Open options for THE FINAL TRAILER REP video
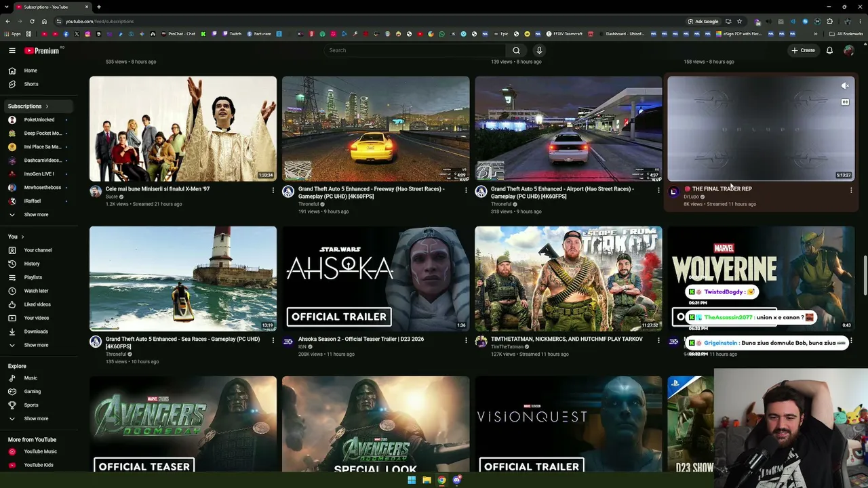This screenshot has height=488, width=868. pos(851,190)
